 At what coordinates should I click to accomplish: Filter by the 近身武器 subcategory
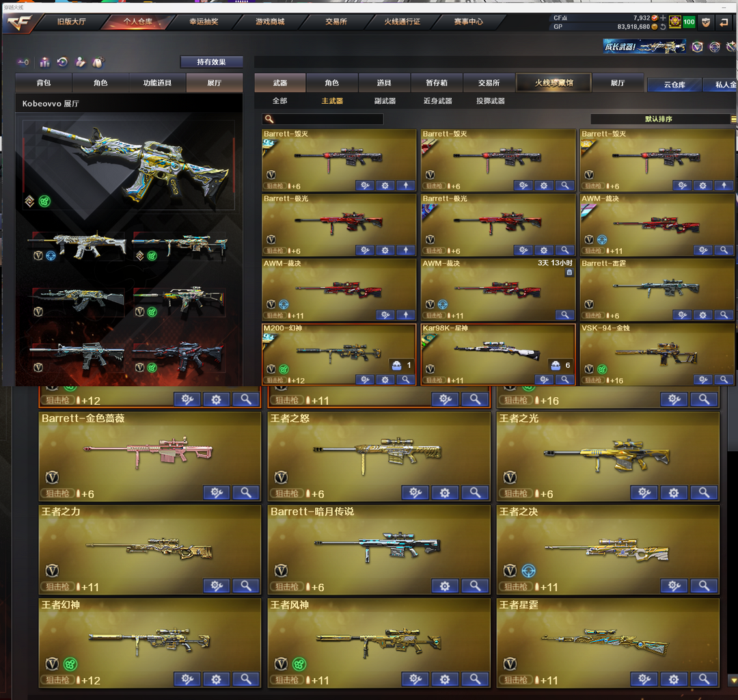(x=438, y=100)
